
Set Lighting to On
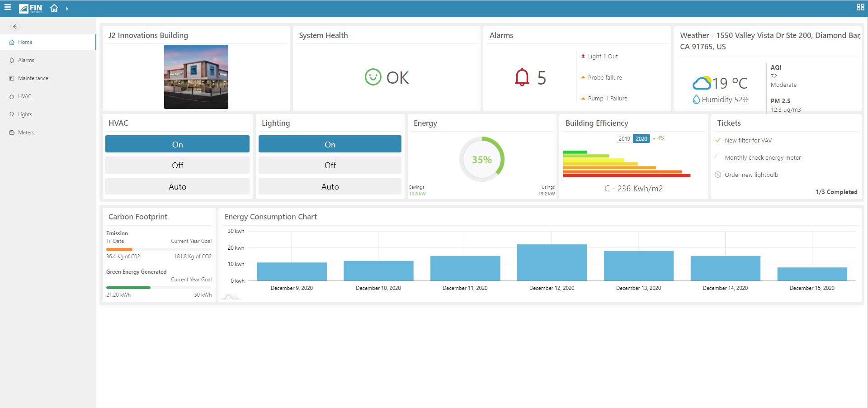click(x=330, y=144)
